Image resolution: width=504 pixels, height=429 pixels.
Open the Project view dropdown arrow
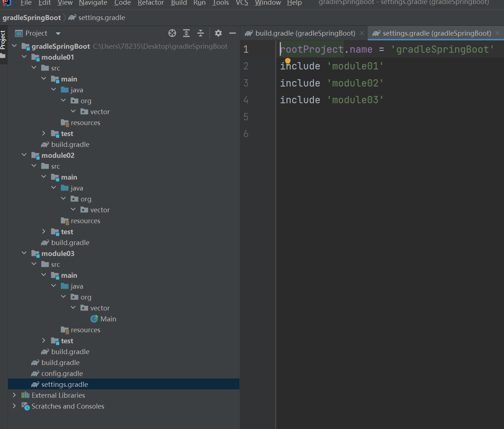point(58,33)
